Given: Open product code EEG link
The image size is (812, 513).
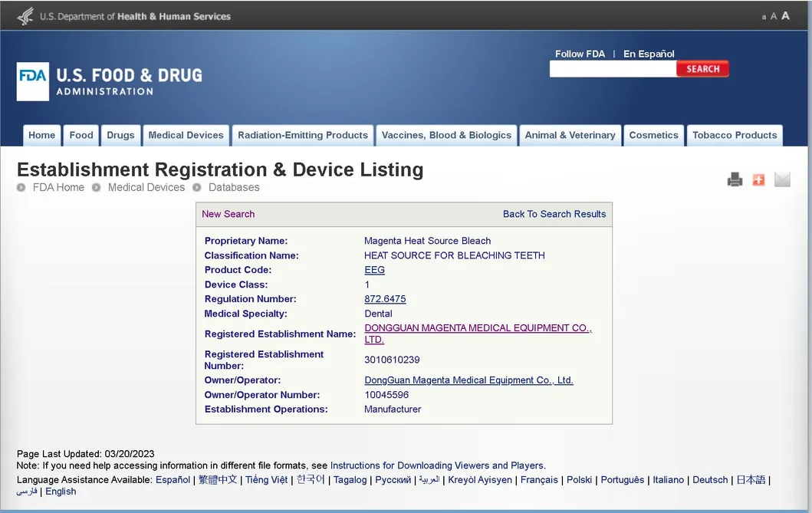Looking at the screenshot, I should click(374, 270).
